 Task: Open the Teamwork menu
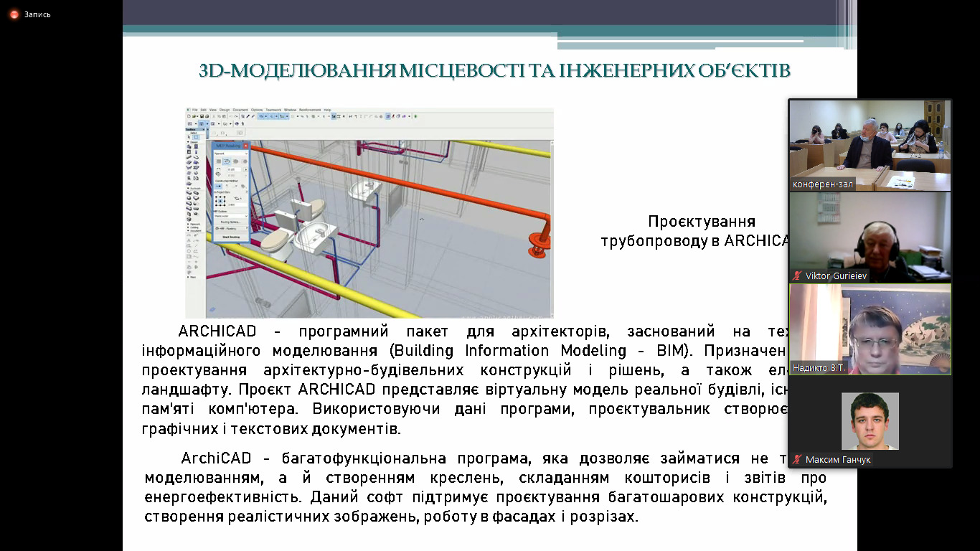click(272, 110)
